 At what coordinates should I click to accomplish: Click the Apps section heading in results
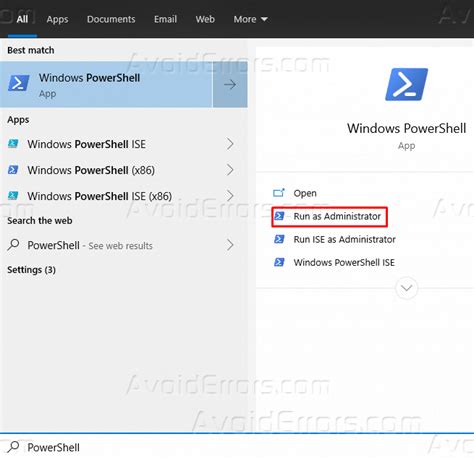click(x=18, y=120)
